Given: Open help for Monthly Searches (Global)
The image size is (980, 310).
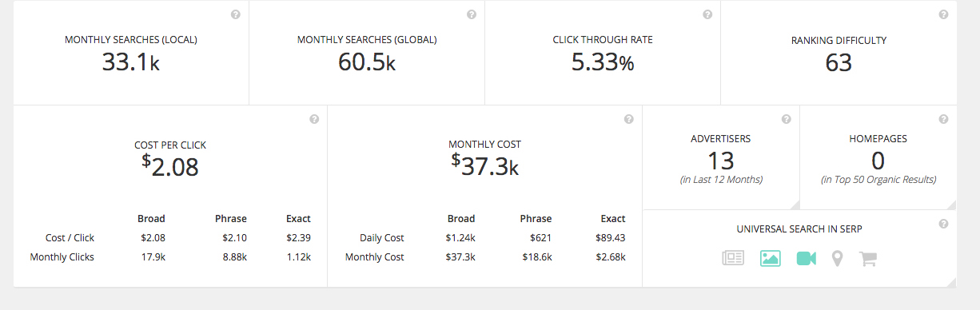Looking at the screenshot, I should pos(472,14).
